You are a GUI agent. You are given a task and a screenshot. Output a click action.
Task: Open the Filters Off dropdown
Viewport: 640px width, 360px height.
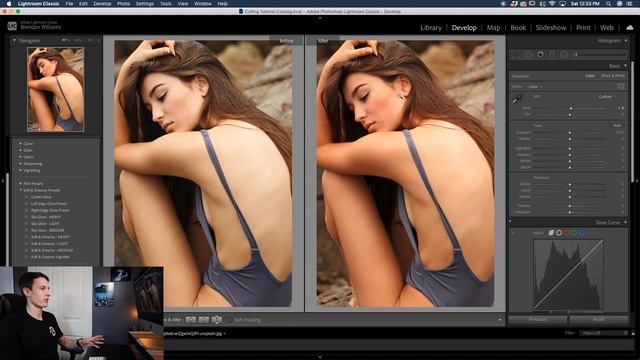click(x=604, y=333)
